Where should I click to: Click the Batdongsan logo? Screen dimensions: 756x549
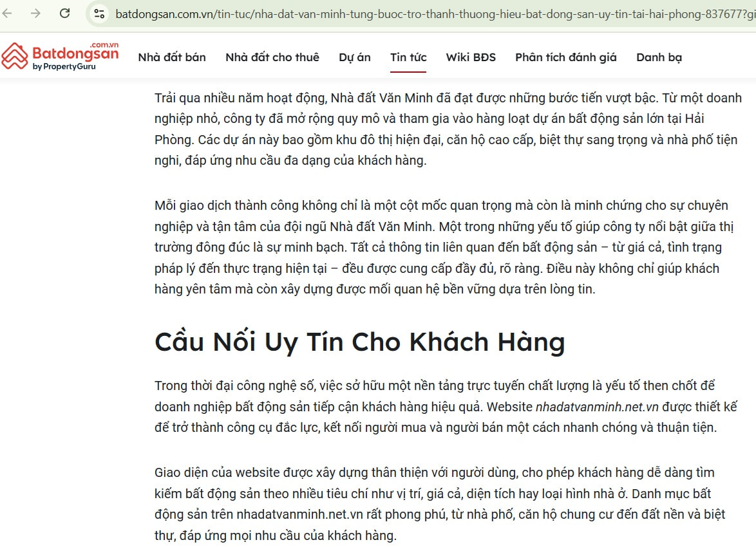60,56
